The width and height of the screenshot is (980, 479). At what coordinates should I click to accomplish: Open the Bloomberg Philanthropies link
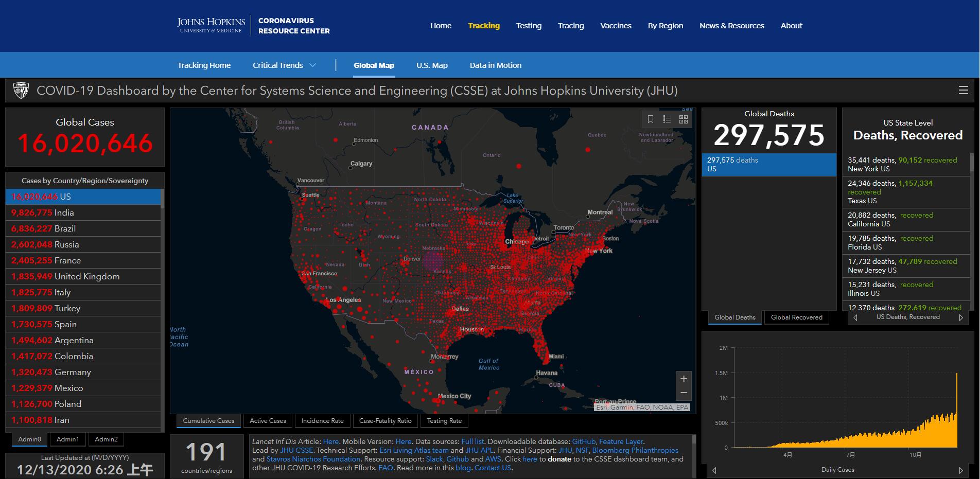635,450
